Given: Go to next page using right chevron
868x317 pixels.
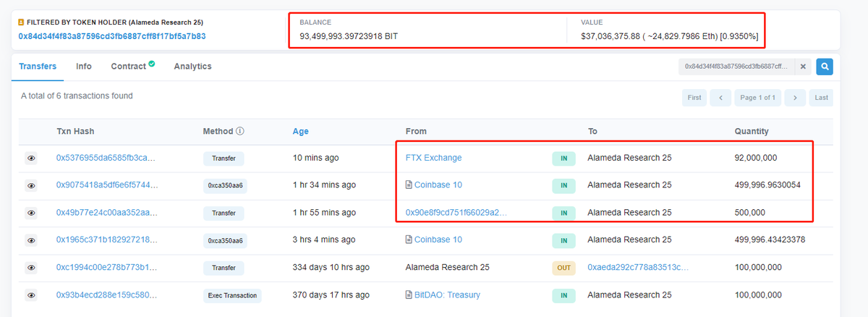Looking at the screenshot, I should pos(795,98).
